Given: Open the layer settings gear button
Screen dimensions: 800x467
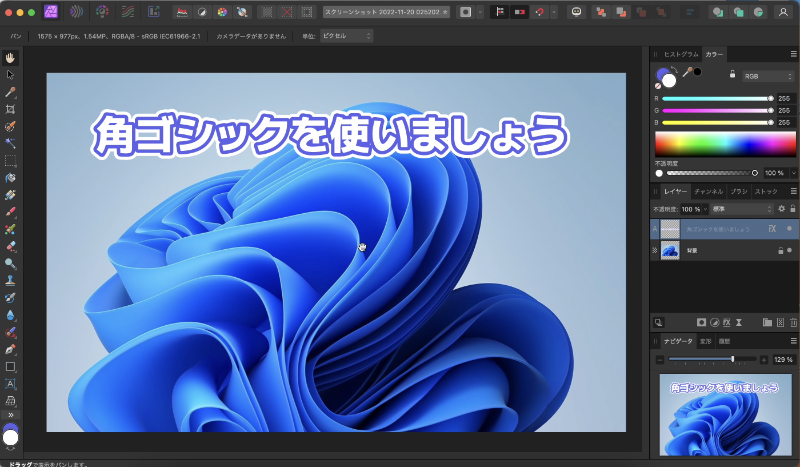Looking at the screenshot, I should (781, 208).
